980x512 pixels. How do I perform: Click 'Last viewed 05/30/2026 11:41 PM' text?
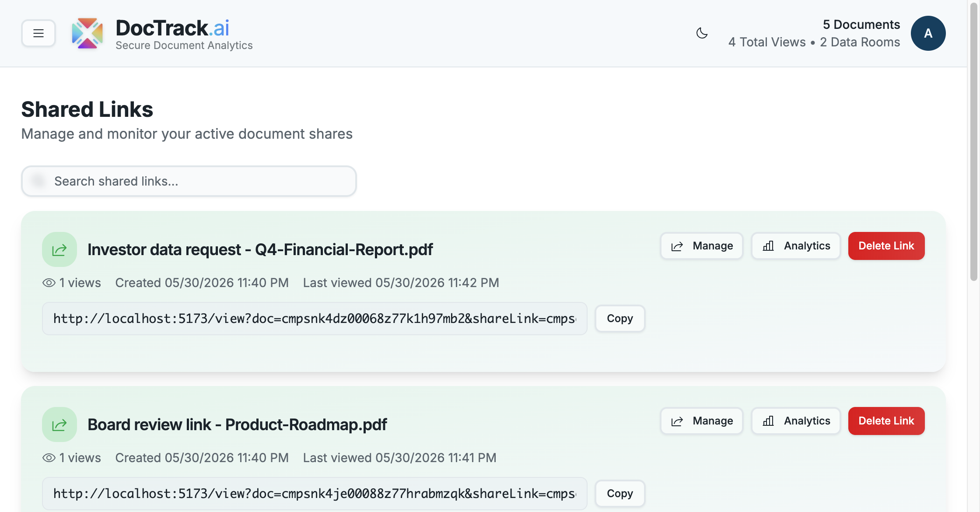coord(399,458)
